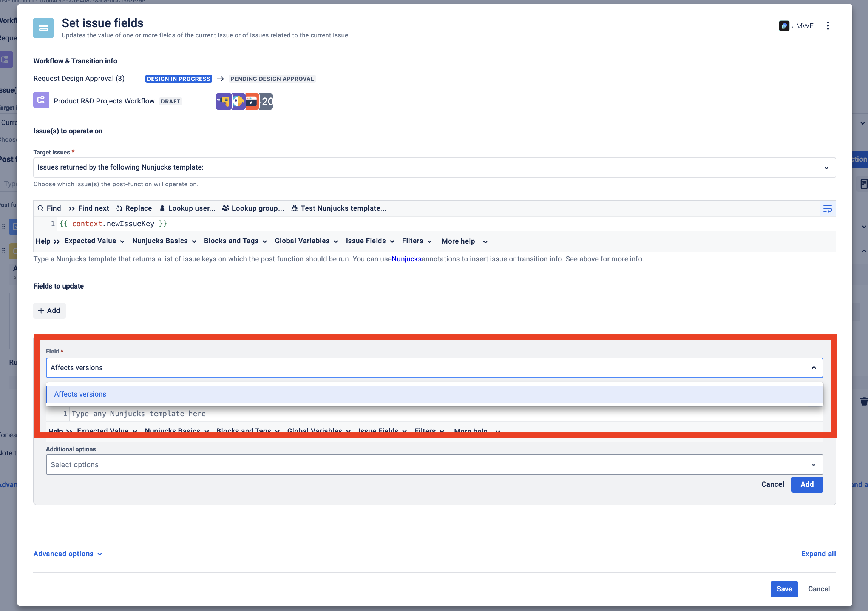Click the Nunjucks documentation link
The image size is (868, 611).
pyautogui.click(x=406, y=259)
